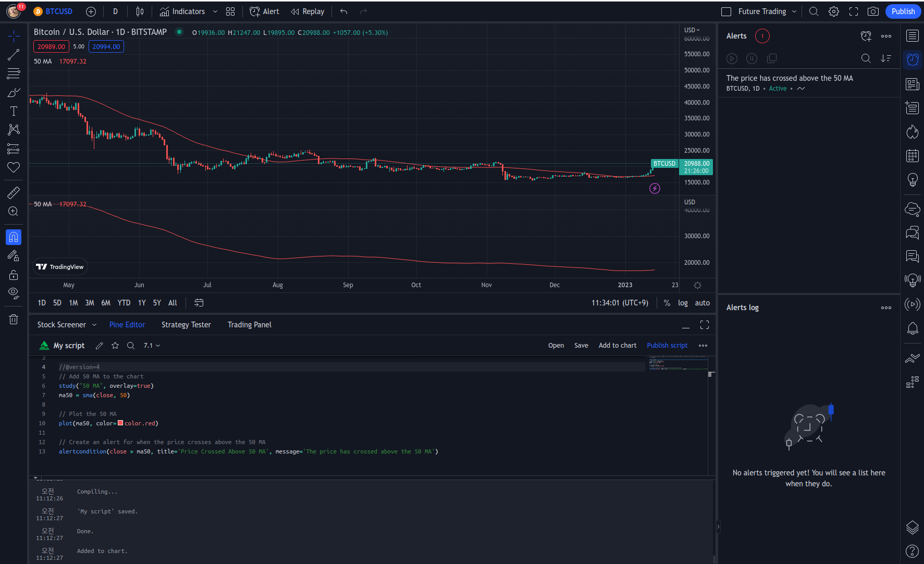Open notifications bell in right sidebar
Viewport: 924px width, 564px height.
click(x=913, y=328)
